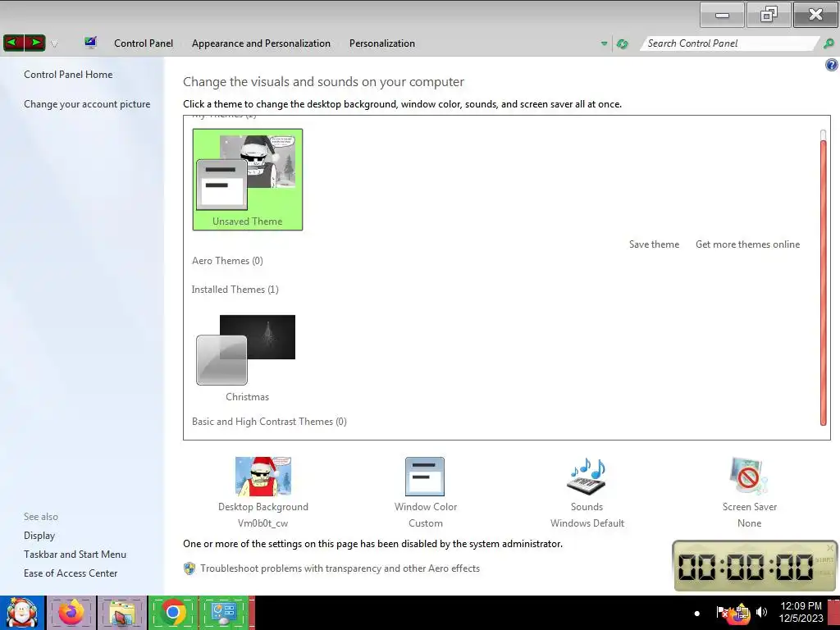Viewport: 840px width, 630px height.
Task: Open Change your account picture
Action: point(87,104)
